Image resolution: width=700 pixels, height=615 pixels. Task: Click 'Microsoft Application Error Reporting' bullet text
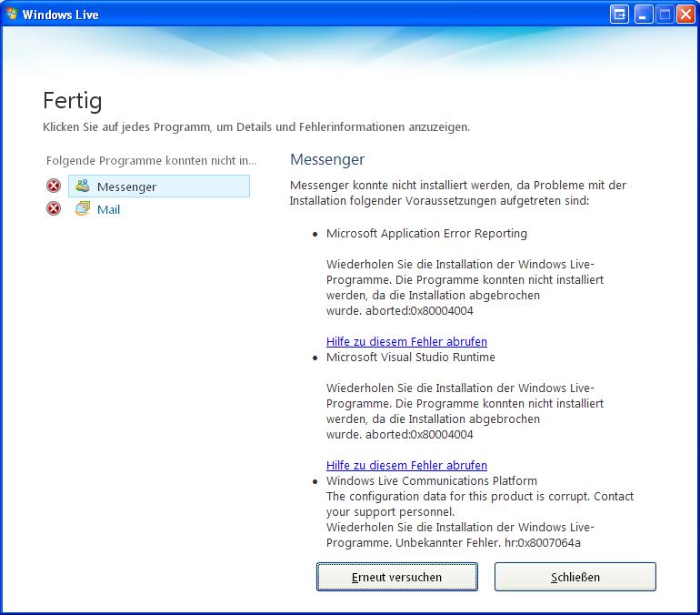[426, 234]
